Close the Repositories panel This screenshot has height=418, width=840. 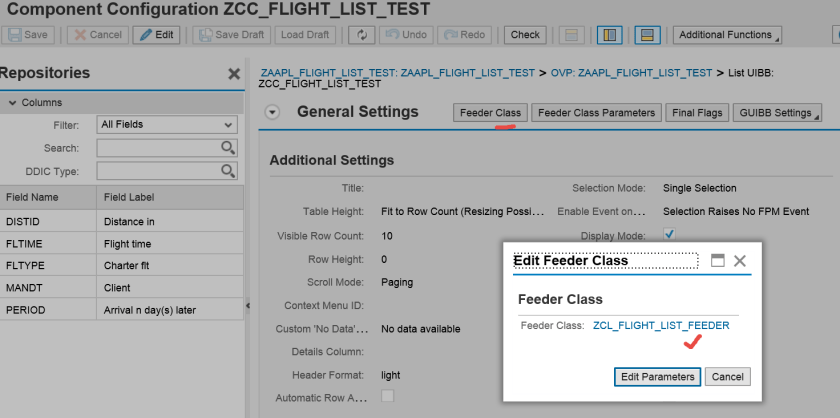coord(234,74)
